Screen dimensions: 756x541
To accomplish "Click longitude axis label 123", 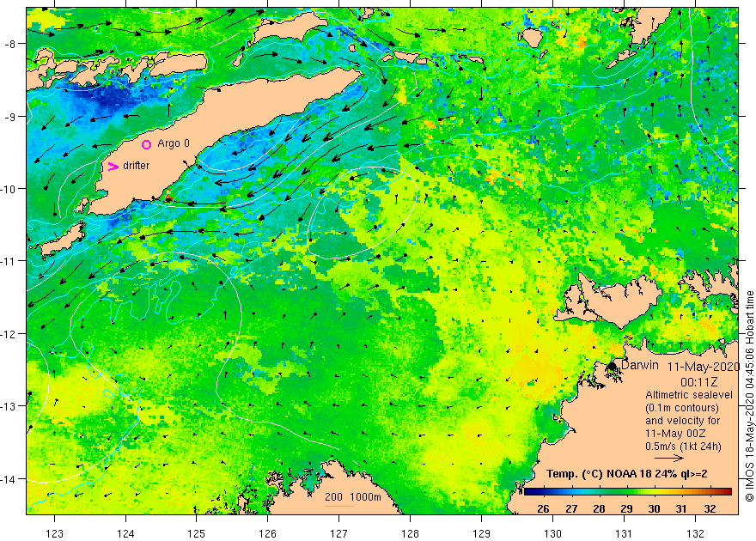I will click(x=54, y=533).
